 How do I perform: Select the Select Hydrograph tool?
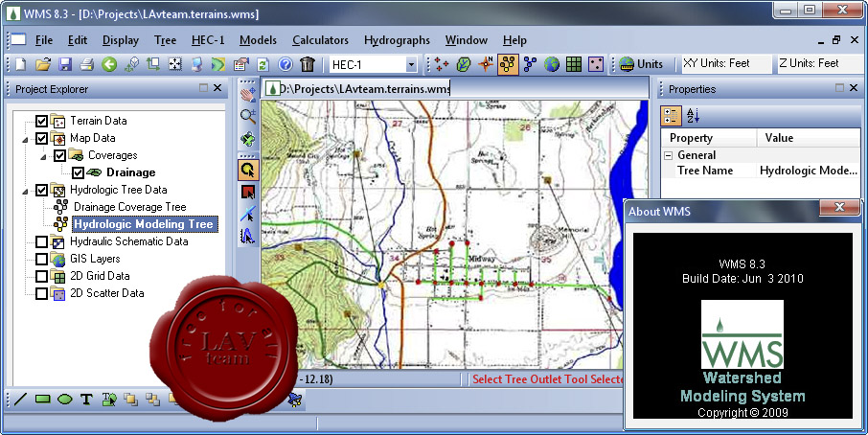[x=248, y=236]
